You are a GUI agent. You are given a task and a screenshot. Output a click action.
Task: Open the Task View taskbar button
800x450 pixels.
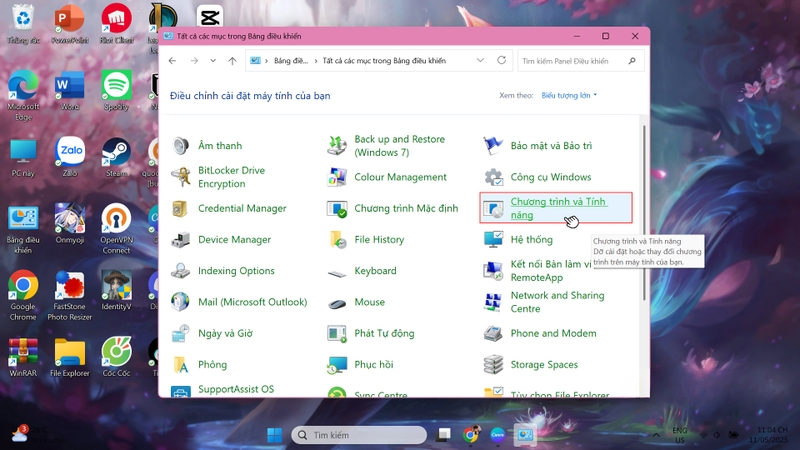tap(443, 435)
